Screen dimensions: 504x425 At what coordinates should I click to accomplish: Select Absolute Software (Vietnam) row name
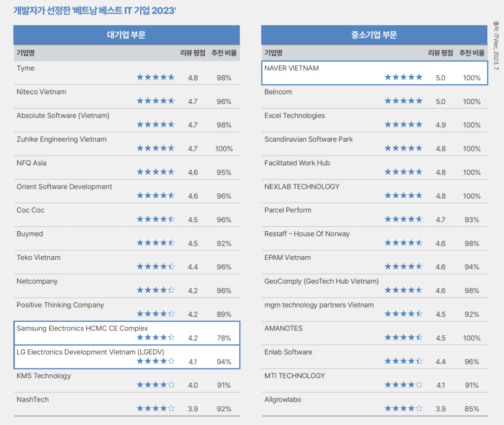click(x=63, y=116)
